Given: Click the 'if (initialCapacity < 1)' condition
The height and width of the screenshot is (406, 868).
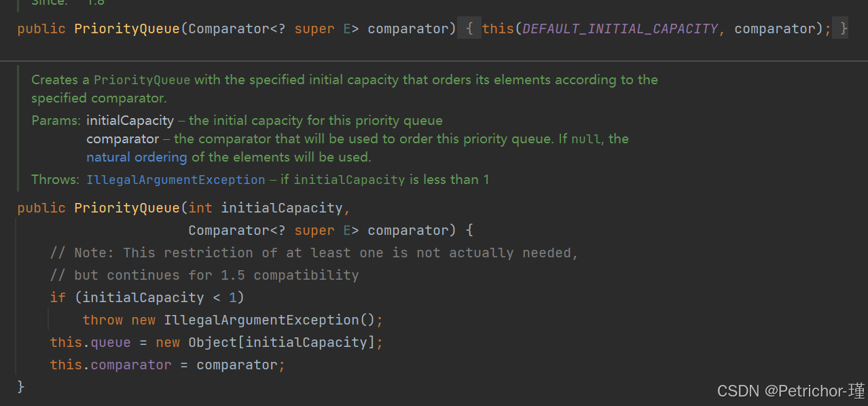Looking at the screenshot, I should pos(147,297).
